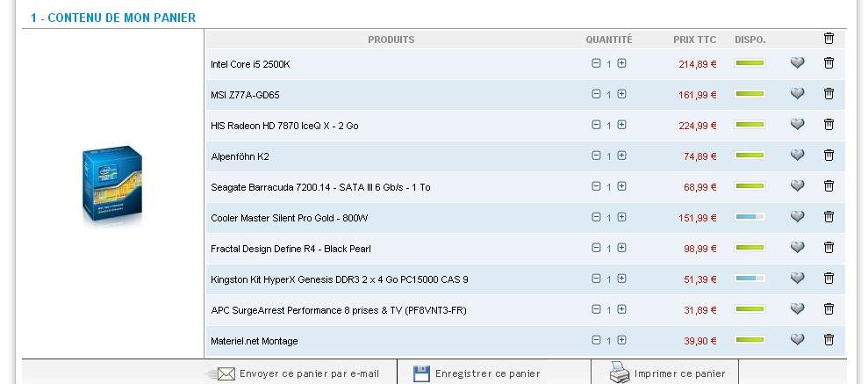Decrease quantity of Kingston HyperX Genesis kit

coord(596,279)
